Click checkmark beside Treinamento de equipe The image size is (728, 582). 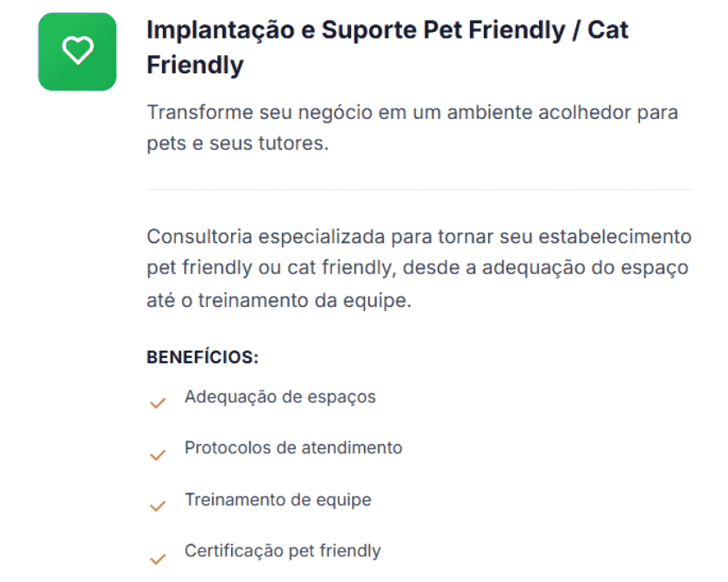coord(157,506)
